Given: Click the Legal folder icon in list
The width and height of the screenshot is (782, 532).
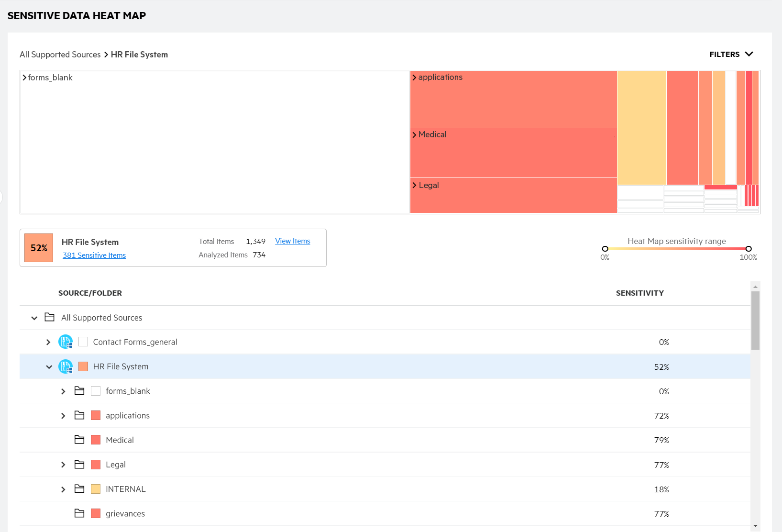Looking at the screenshot, I should click(x=79, y=465).
